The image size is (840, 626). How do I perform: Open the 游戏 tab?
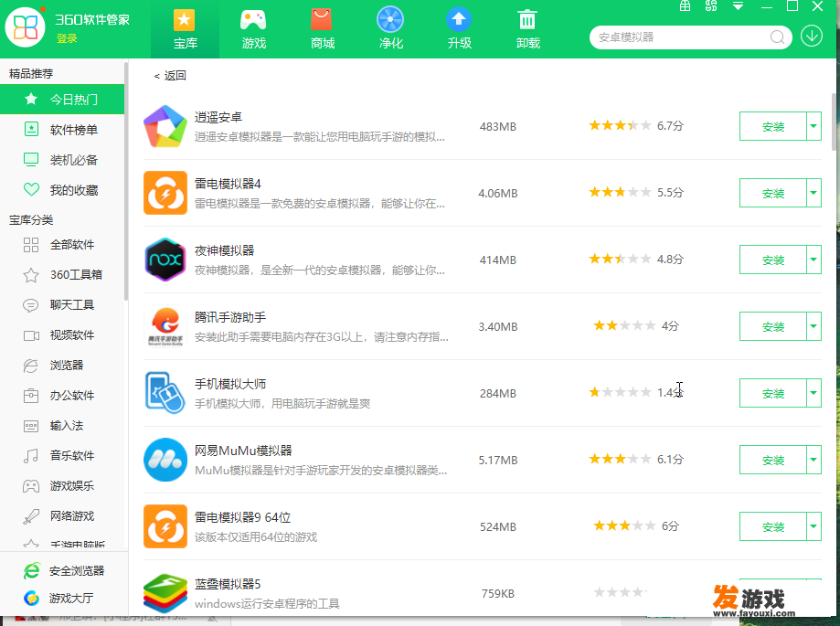tap(253, 29)
